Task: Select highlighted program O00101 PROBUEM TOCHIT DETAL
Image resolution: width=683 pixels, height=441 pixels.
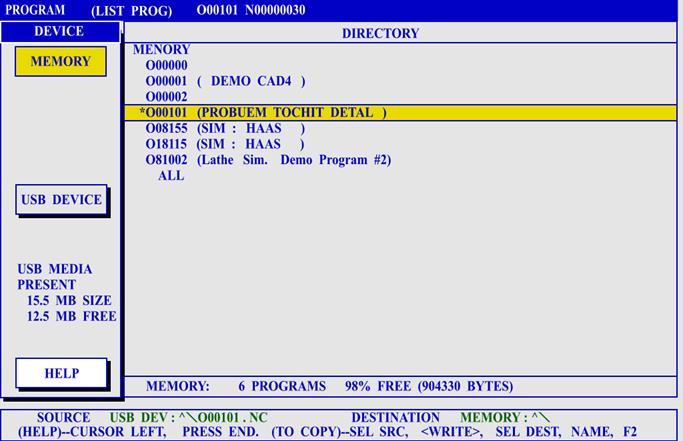Action: coord(400,112)
